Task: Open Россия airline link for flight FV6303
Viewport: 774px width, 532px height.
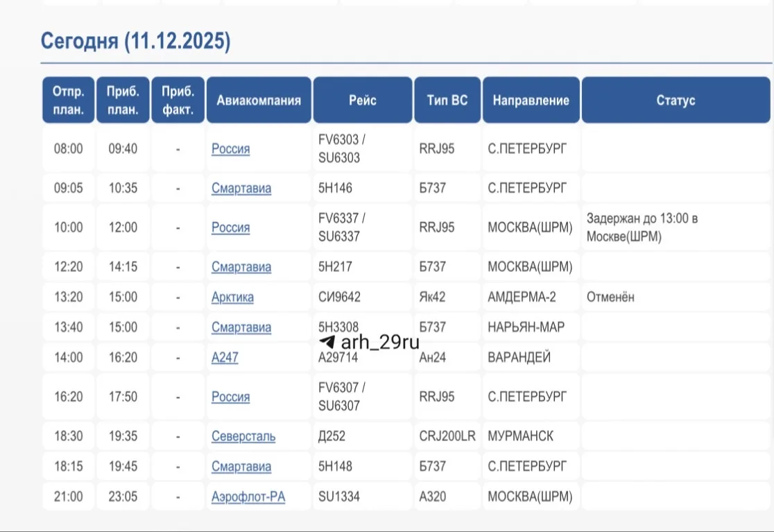Action: point(230,149)
